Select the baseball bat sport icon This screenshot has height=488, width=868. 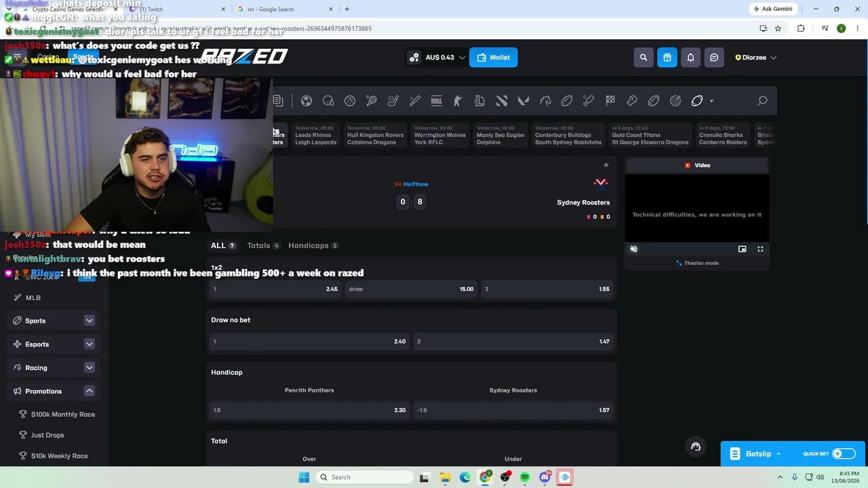click(x=415, y=101)
